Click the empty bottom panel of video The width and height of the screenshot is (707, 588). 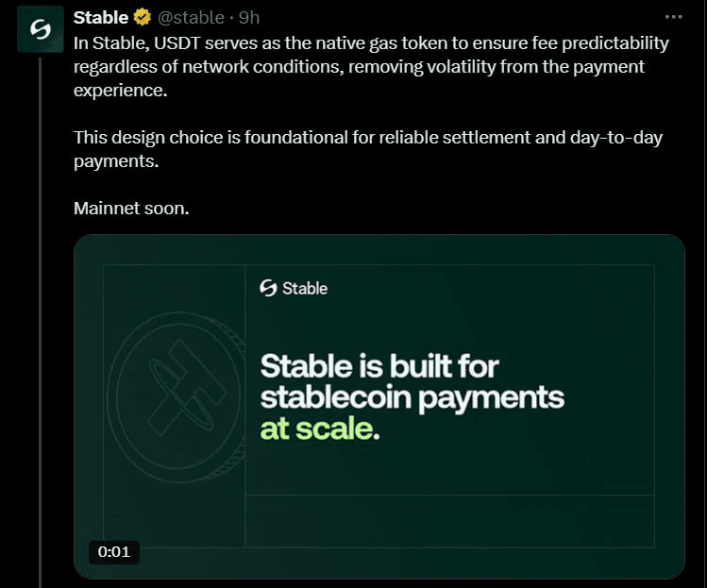tap(448, 529)
